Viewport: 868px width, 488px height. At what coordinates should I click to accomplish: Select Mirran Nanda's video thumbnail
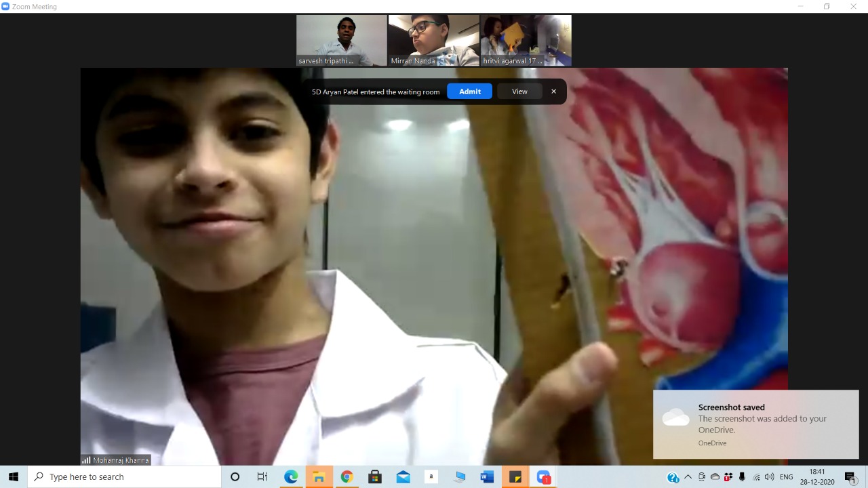click(x=433, y=40)
